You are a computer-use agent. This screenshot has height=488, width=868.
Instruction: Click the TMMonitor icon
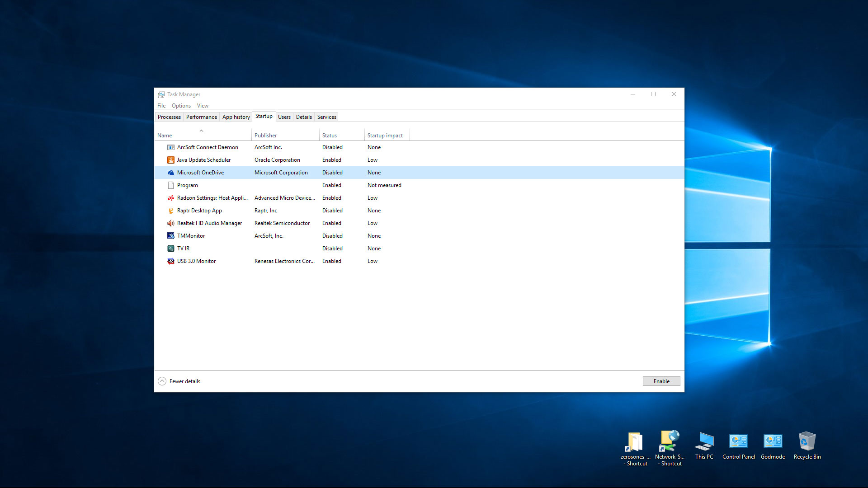click(x=171, y=236)
